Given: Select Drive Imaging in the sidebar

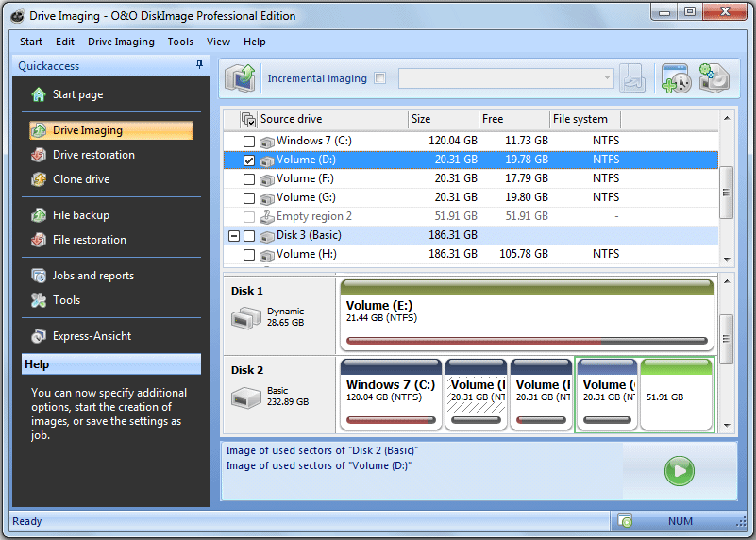Looking at the screenshot, I should [x=111, y=130].
